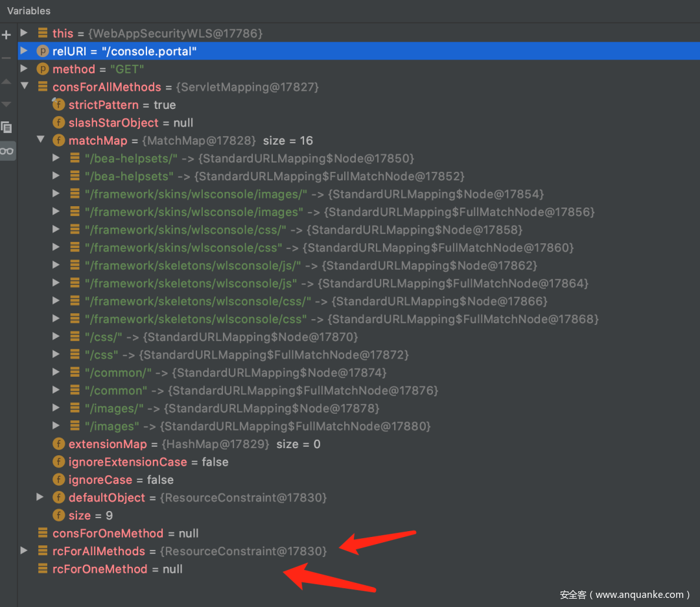Expand the defaultObject field
This screenshot has width=700, height=607.
pos(40,497)
